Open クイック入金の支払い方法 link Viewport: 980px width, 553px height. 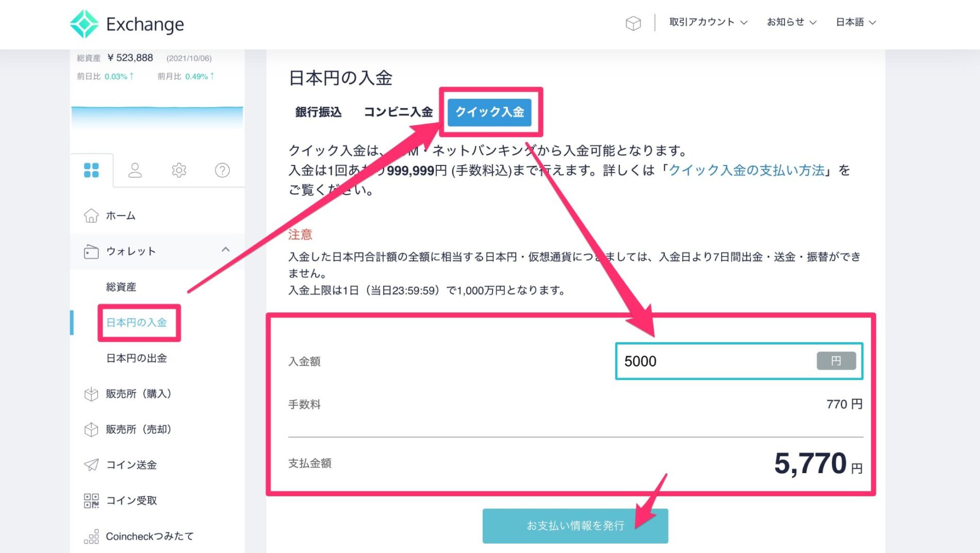point(746,170)
